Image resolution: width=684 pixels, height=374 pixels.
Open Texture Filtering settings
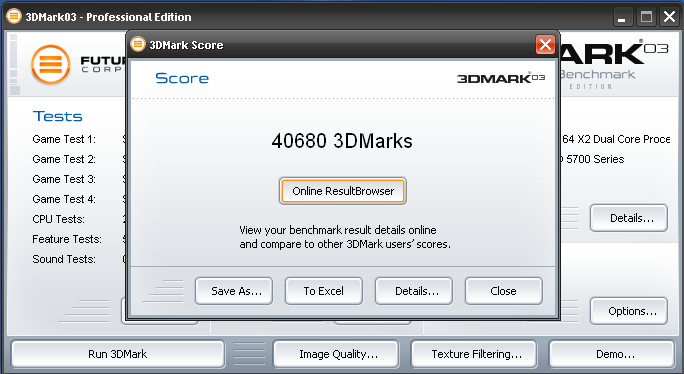[474, 354]
